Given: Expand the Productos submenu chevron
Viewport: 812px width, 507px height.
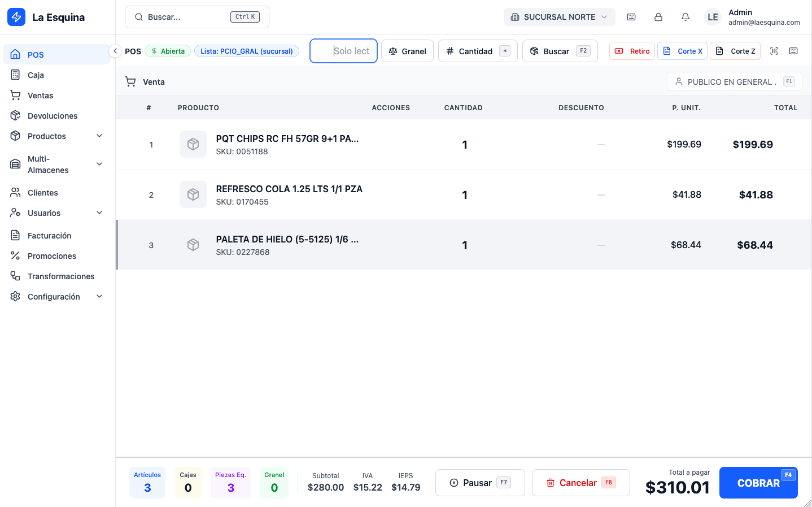Looking at the screenshot, I should 99,136.
